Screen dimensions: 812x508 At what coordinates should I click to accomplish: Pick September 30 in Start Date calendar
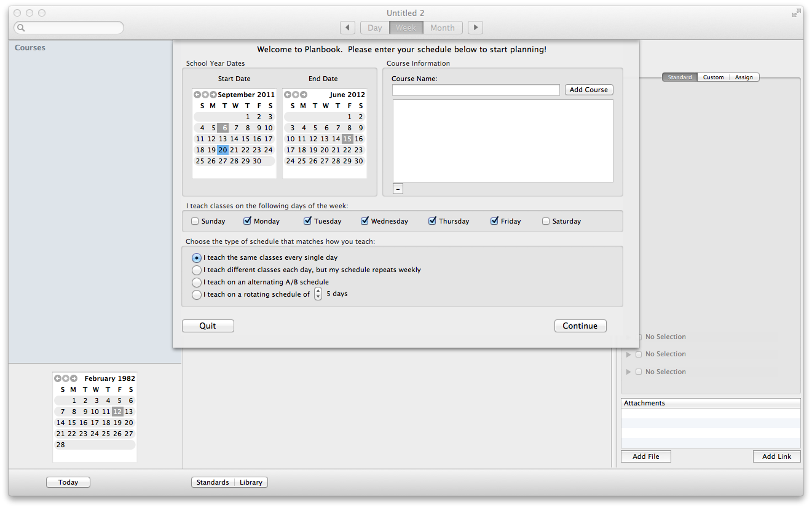pyautogui.click(x=257, y=161)
